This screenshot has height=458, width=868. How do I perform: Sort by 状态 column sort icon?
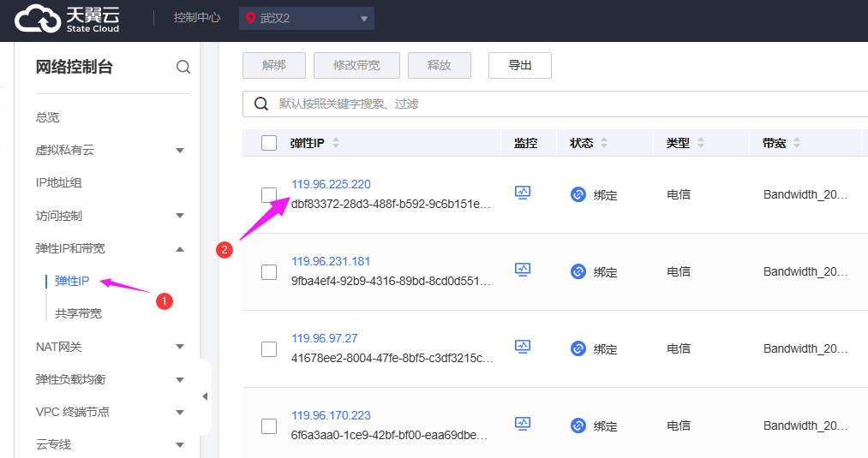coord(604,143)
